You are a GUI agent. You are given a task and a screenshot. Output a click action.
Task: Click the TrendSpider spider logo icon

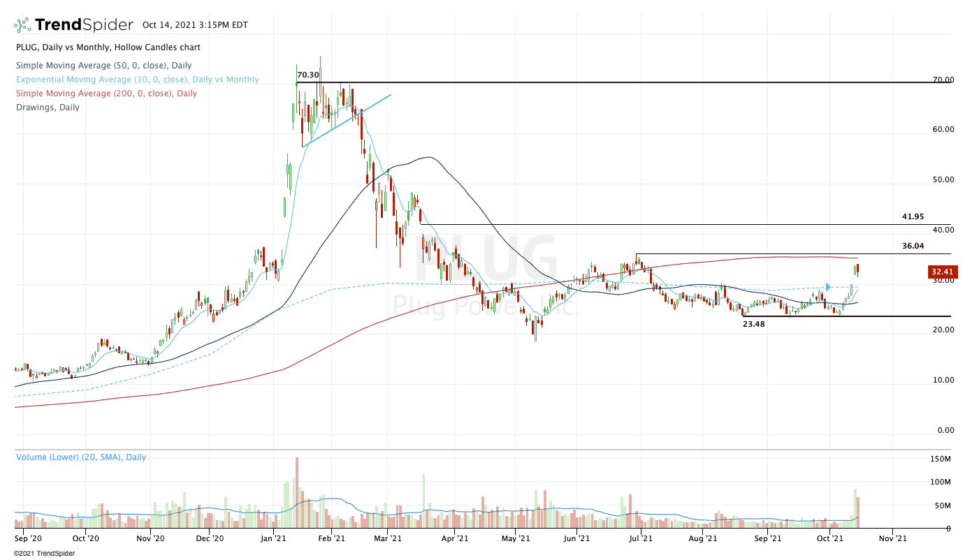click(x=22, y=25)
